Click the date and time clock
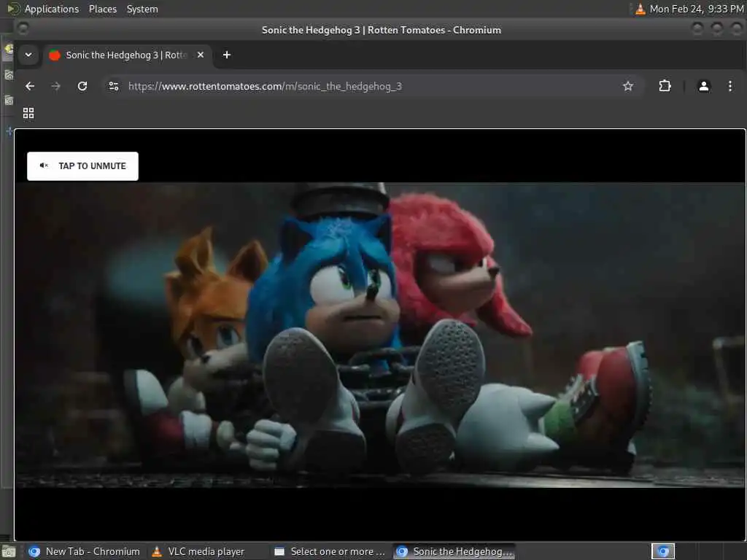Screen dimensions: 747x560 [x=697, y=9]
